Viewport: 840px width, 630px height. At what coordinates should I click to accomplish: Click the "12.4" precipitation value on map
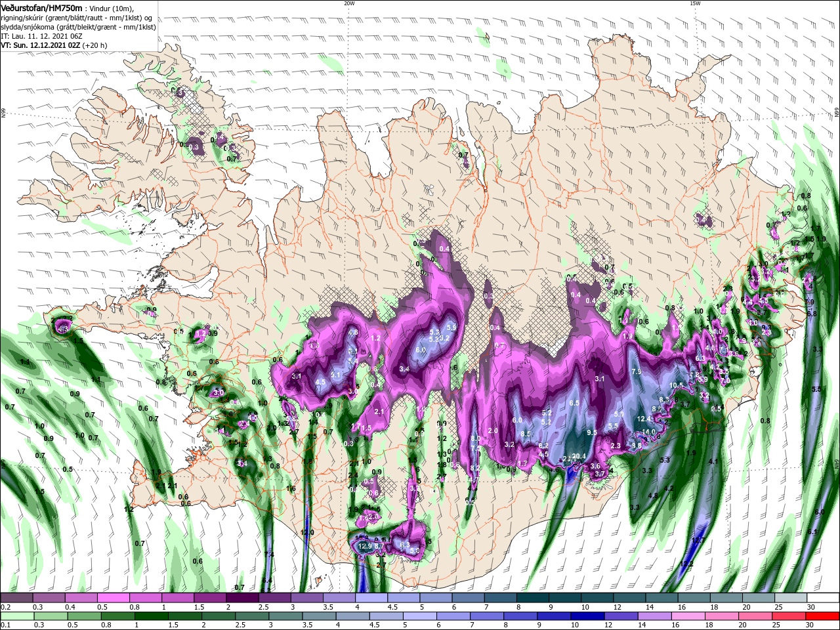[644, 419]
